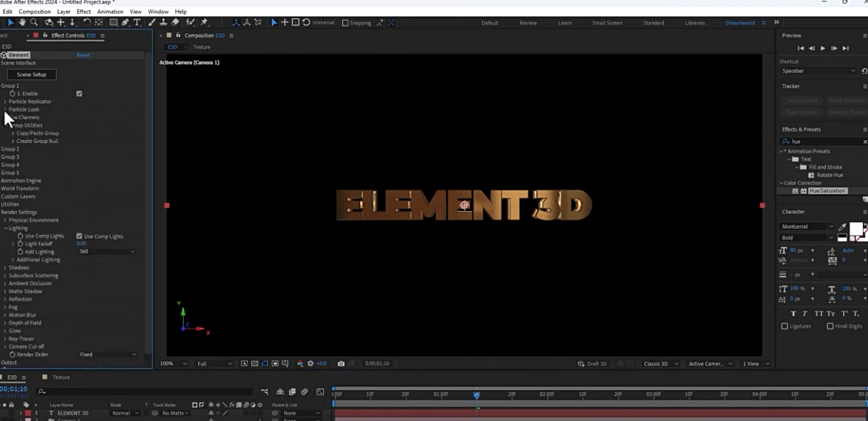Select the Brush tool
This screenshot has height=421, width=868.
coord(153,23)
